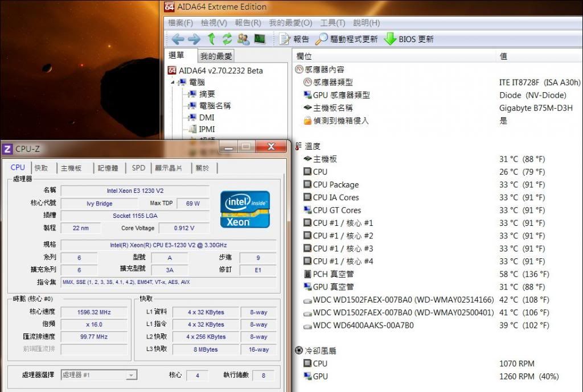Switch to the 選單 tab in AIDA64
This screenshot has width=583, height=392.
coord(176,55)
